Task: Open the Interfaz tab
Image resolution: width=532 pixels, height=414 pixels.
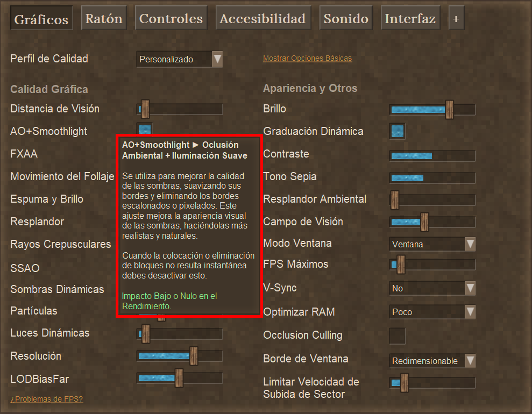Action: tap(410, 19)
